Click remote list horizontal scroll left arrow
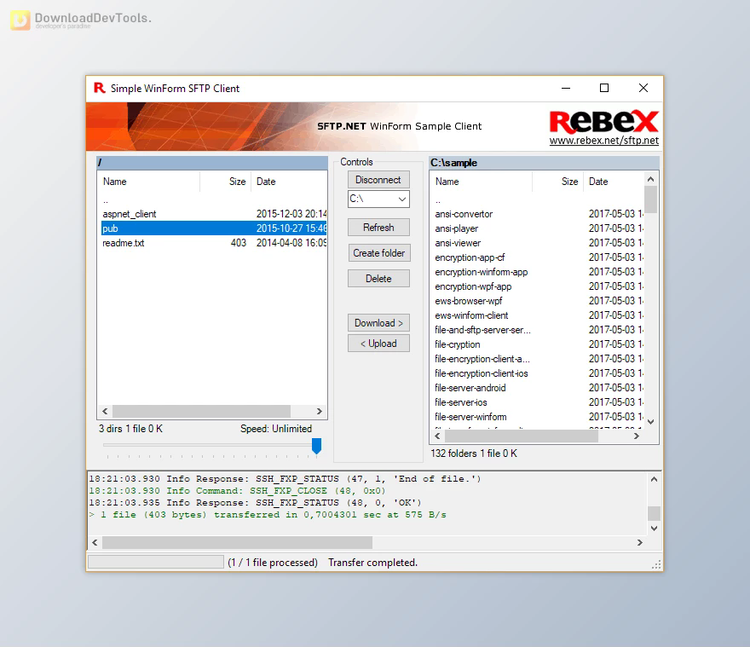Image resolution: width=750 pixels, height=647 pixels. pos(105,411)
